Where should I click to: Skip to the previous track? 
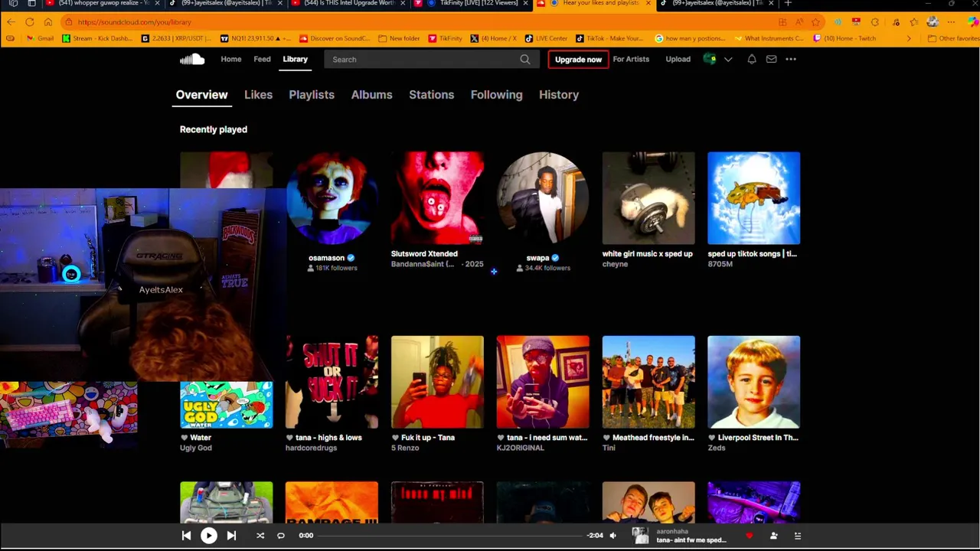(x=186, y=536)
